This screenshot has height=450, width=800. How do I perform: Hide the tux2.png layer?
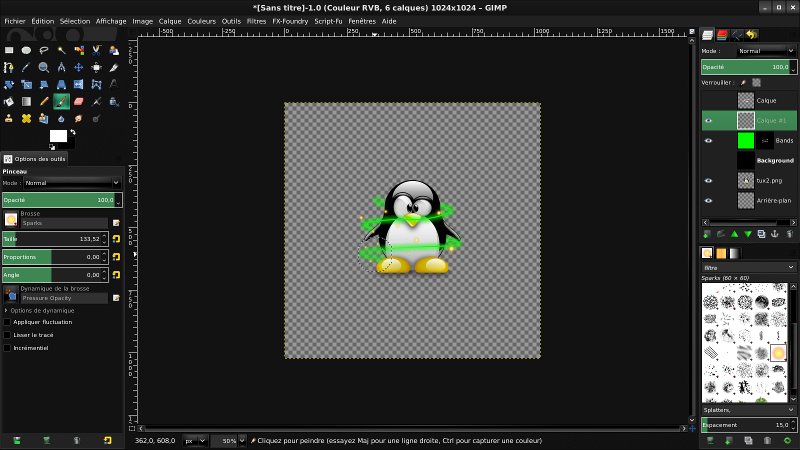(x=708, y=181)
